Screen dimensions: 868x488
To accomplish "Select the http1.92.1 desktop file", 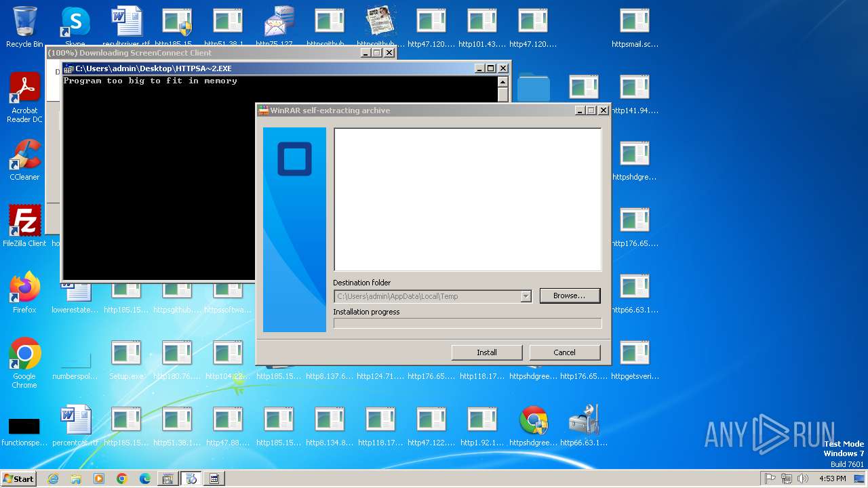I will click(482, 426).
